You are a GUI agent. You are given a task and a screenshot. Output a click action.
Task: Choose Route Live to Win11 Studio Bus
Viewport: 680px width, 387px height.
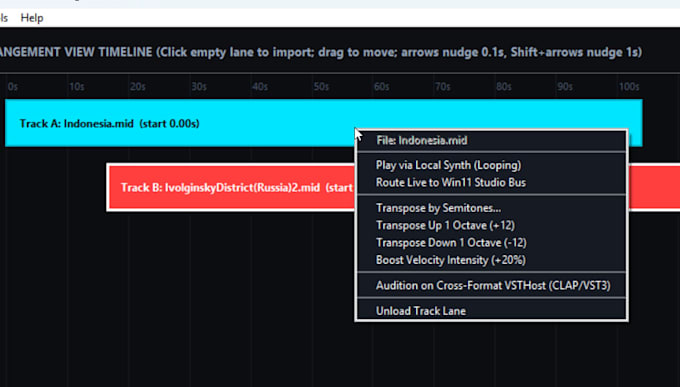491,183
